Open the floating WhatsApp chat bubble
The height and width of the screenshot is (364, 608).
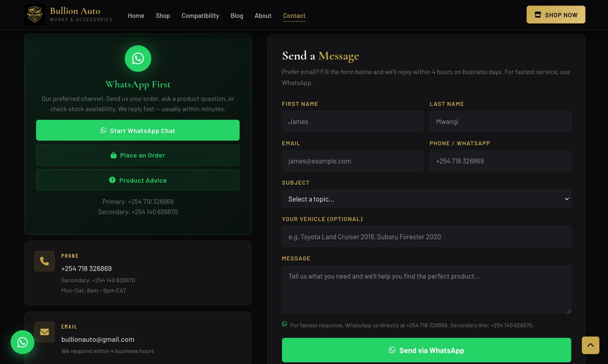(x=22, y=342)
